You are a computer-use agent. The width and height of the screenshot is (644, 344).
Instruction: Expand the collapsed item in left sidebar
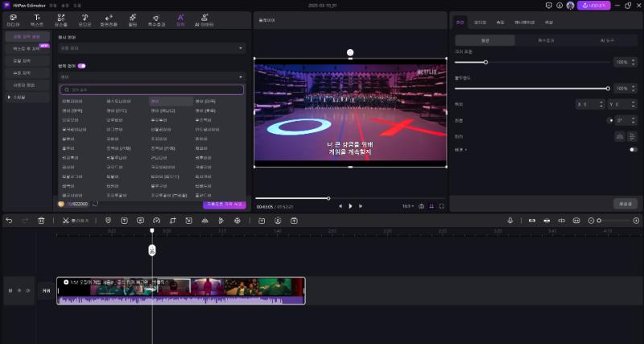point(9,97)
